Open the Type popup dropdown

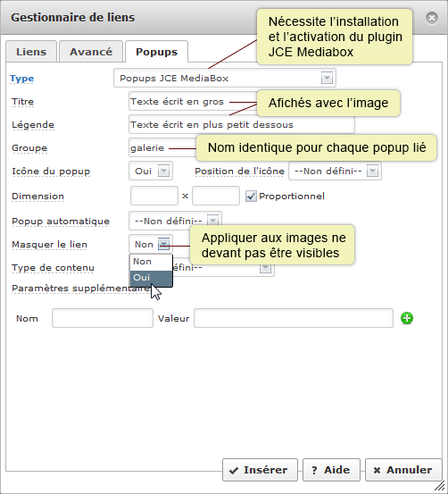pos(225,78)
